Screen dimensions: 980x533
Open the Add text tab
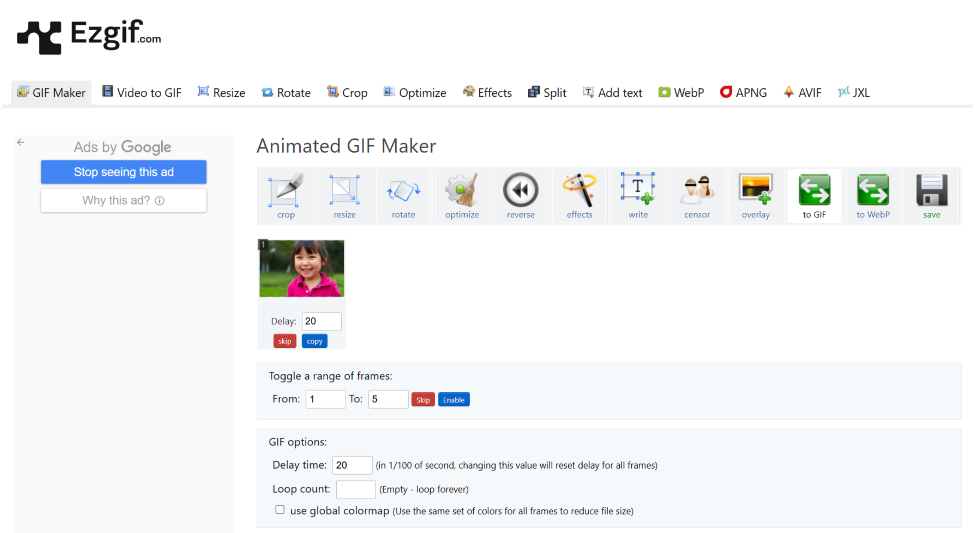[612, 93]
